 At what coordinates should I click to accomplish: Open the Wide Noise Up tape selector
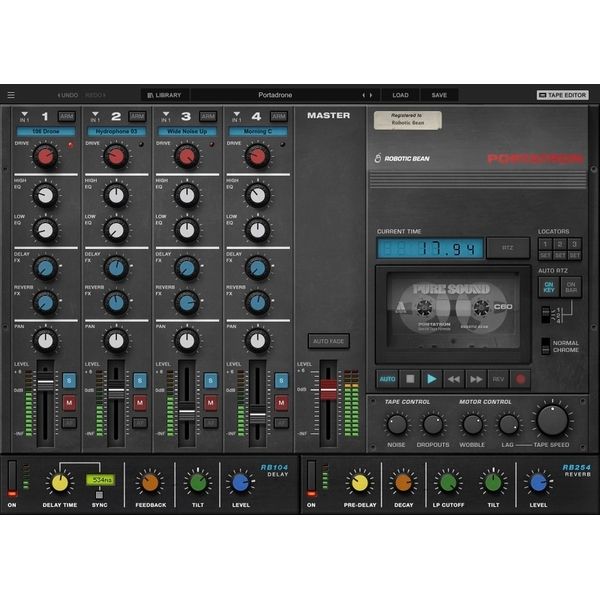(x=187, y=132)
